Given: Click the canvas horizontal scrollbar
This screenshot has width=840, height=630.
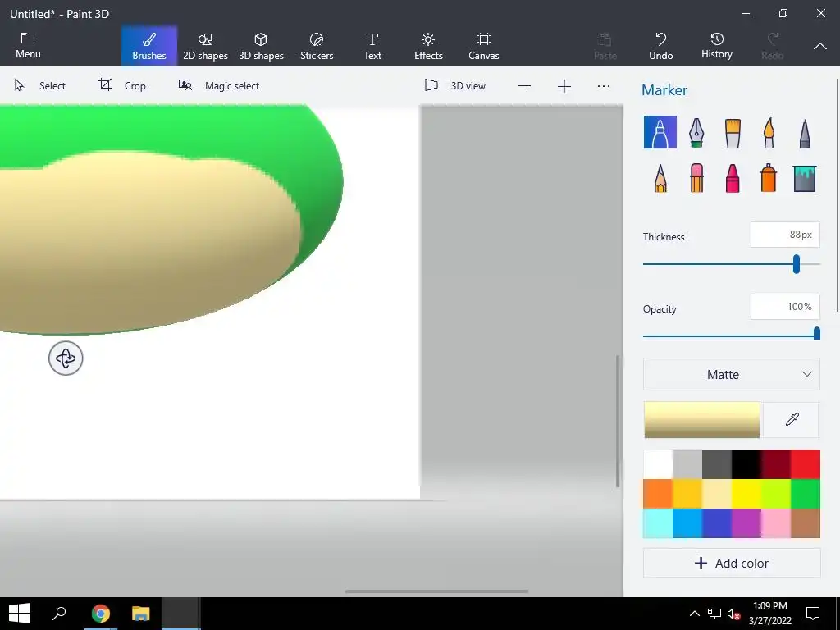Looking at the screenshot, I should pyautogui.click(x=436, y=591).
